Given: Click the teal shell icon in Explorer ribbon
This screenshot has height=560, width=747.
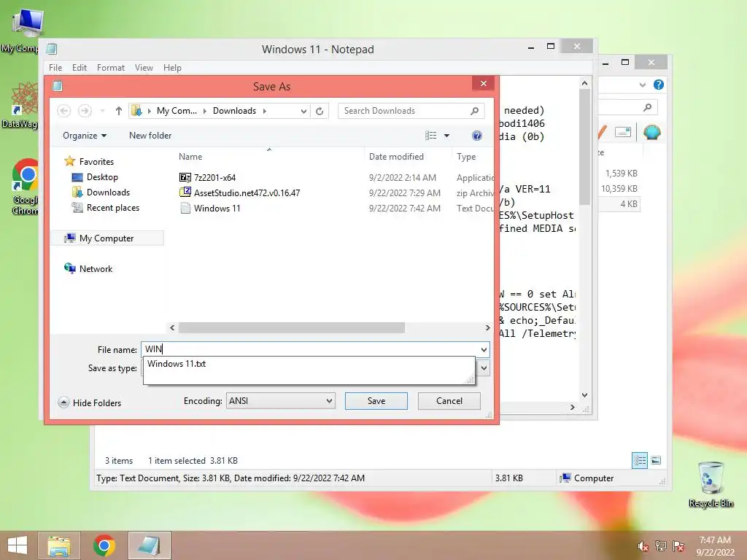Looking at the screenshot, I should point(651,132).
